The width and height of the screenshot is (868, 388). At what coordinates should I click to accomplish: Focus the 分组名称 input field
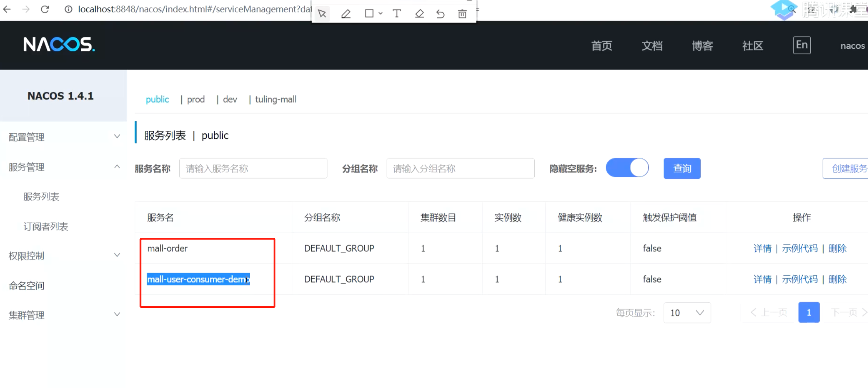[x=460, y=168]
